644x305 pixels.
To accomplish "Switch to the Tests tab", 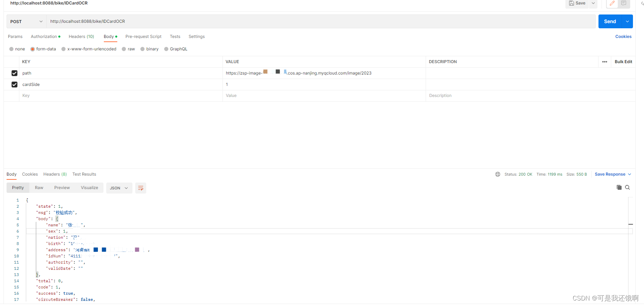I will (x=175, y=37).
